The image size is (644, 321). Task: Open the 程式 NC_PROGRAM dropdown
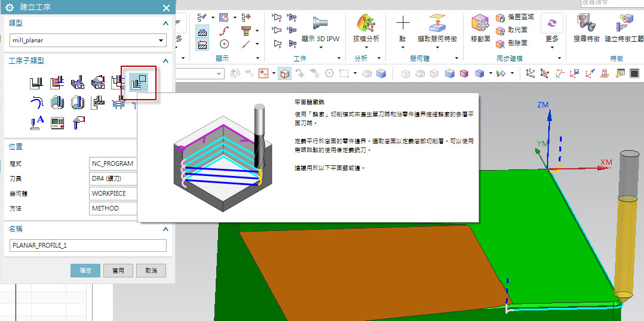[114, 163]
